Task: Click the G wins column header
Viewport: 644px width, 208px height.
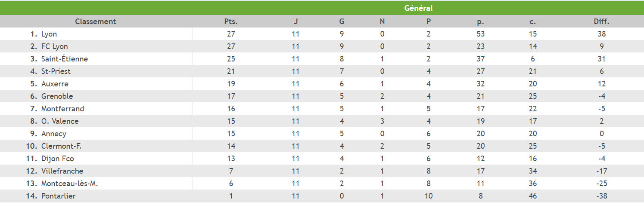Action: [342, 21]
